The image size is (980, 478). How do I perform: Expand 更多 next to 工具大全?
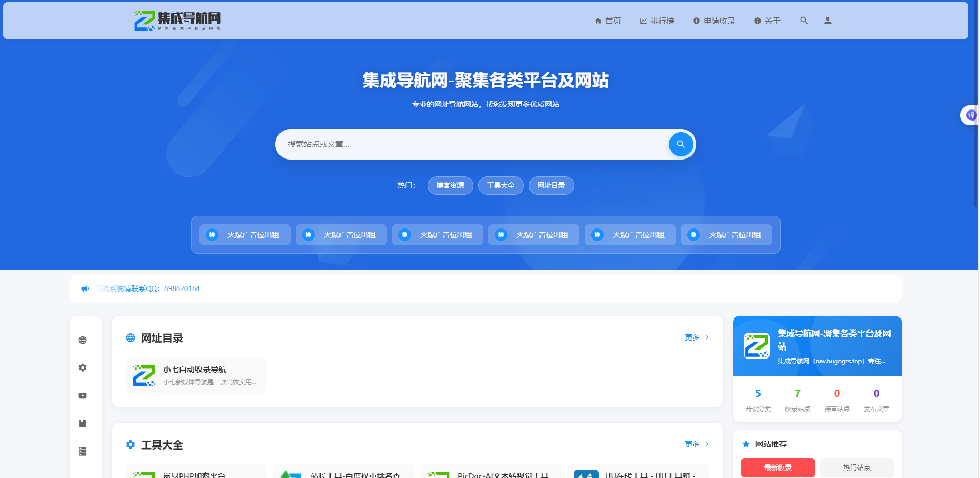(x=694, y=444)
